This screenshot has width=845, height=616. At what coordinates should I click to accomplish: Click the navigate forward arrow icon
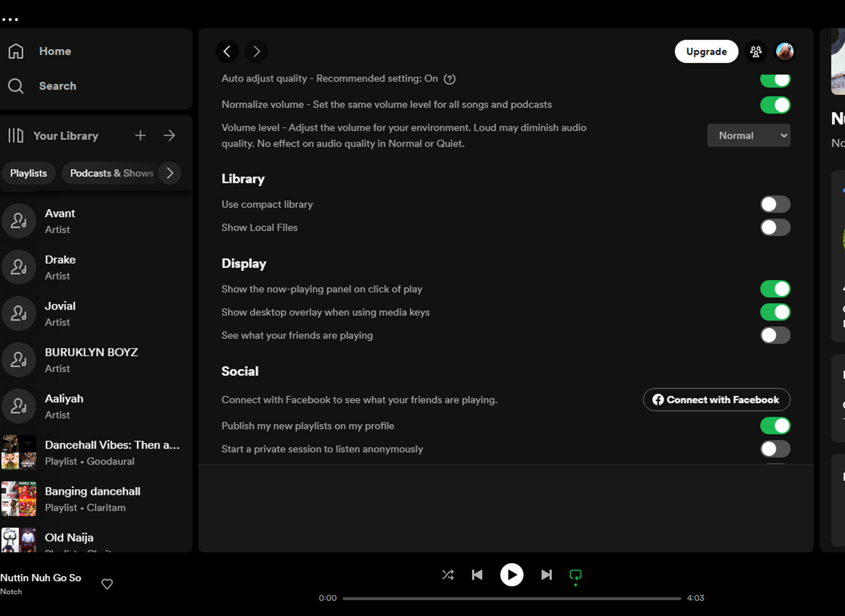[x=257, y=51]
